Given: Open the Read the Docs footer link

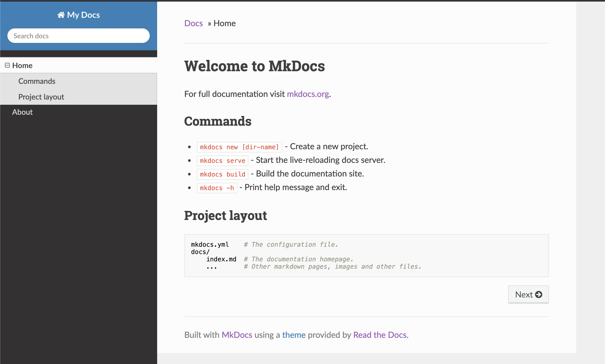Looking at the screenshot, I should tap(380, 335).
